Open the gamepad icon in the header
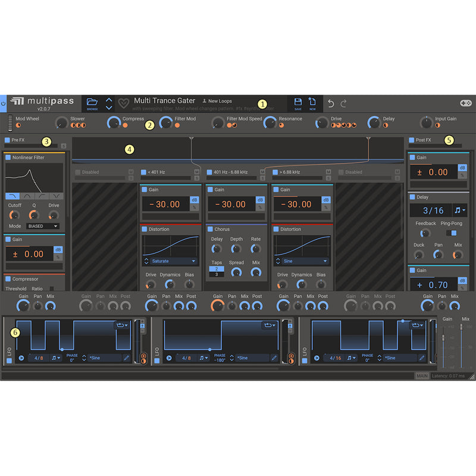The height and width of the screenshot is (476, 476). [x=466, y=103]
